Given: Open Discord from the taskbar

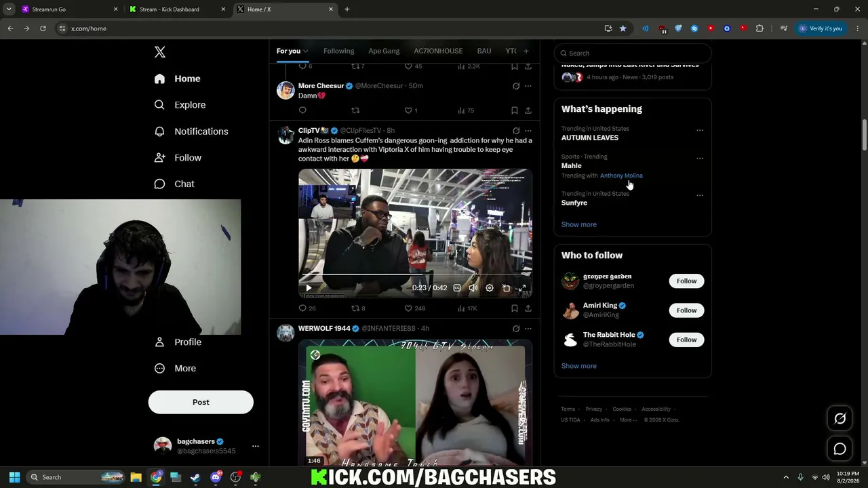Looking at the screenshot, I should 216,477.
